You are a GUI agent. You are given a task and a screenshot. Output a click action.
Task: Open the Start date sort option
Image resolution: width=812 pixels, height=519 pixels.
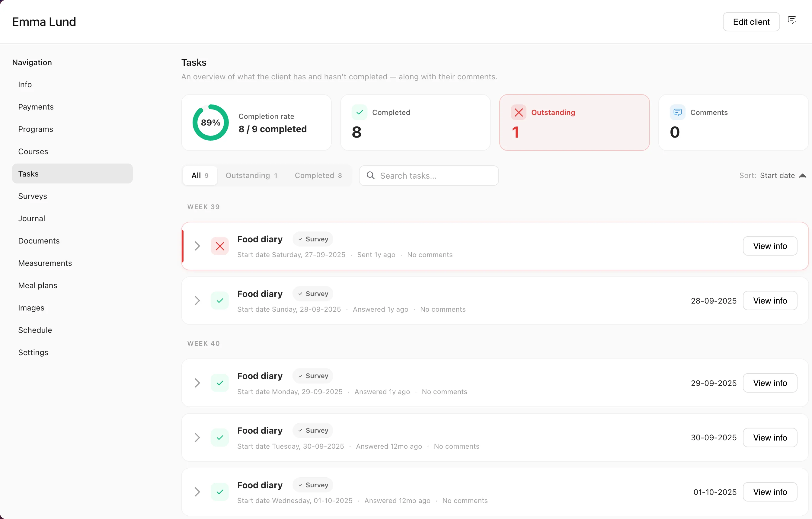coord(777,176)
